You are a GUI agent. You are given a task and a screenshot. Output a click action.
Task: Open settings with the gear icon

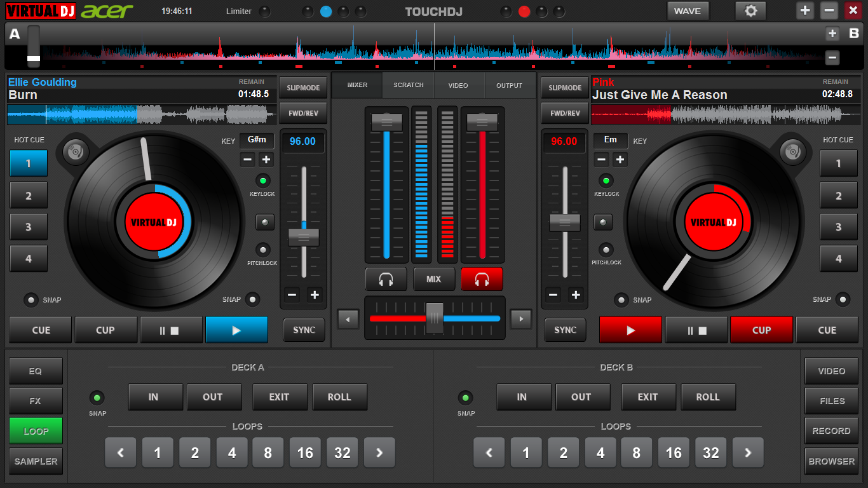pyautogui.click(x=750, y=11)
